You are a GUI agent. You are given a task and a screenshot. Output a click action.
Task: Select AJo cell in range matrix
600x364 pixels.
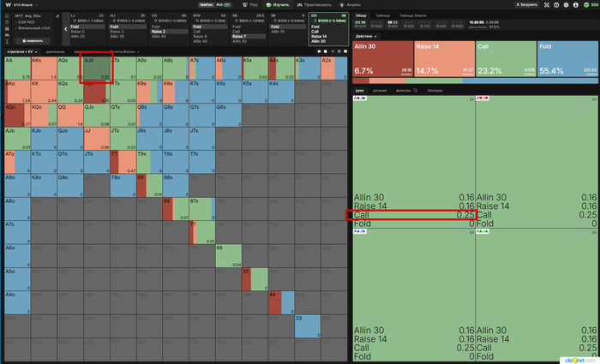click(18, 139)
